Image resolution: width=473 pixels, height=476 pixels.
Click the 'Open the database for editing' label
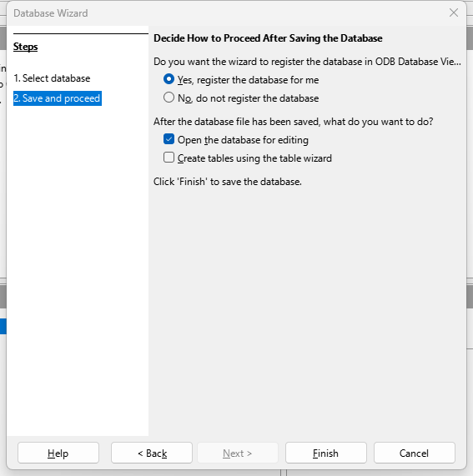coord(243,140)
